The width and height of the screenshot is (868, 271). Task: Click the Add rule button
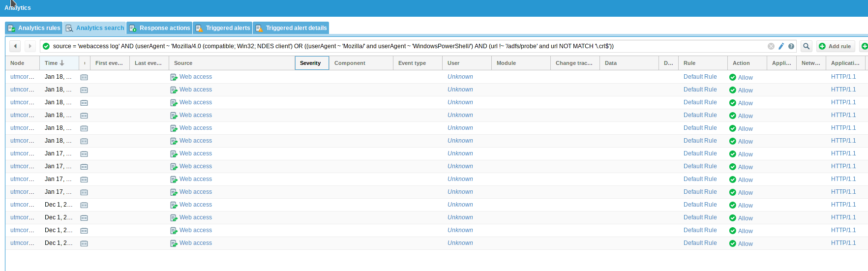(x=836, y=46)
